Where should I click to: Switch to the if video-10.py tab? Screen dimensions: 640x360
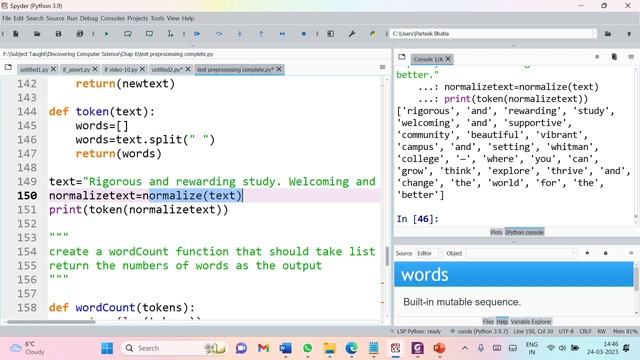(121, 70)
